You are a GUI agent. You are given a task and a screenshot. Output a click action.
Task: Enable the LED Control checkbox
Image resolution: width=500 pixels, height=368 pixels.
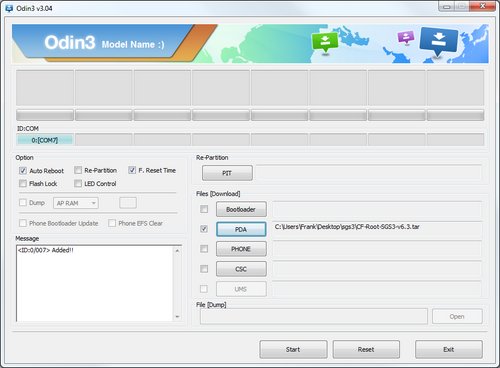[78, 183]
